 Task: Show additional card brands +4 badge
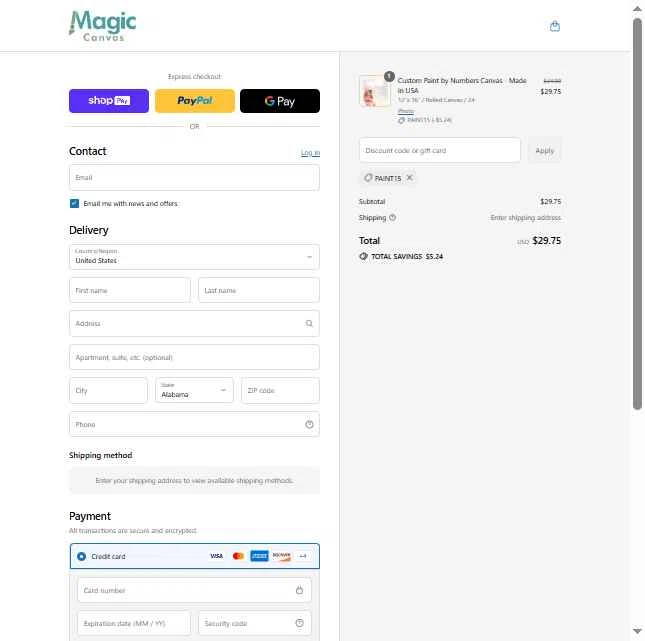pyautogui.click(x=303, y=556)
